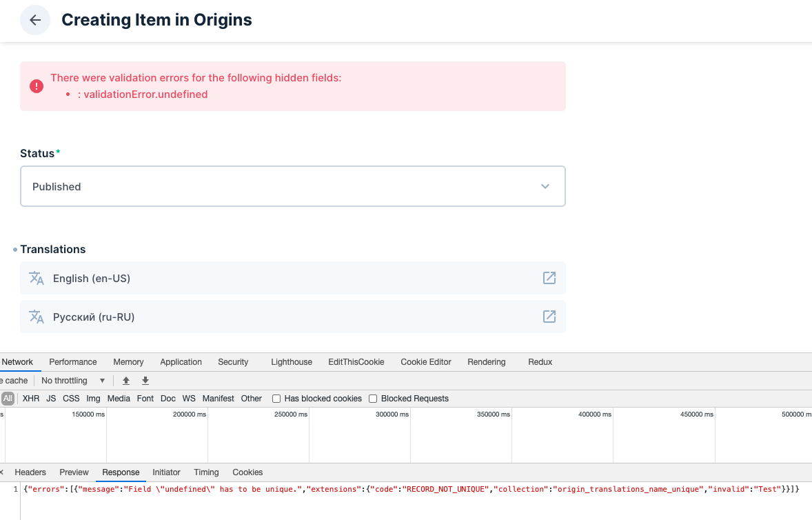Open the Initiator tab of the request
Image resolution: width=812 pixels, height=520 pixels.
coord(166,472)
